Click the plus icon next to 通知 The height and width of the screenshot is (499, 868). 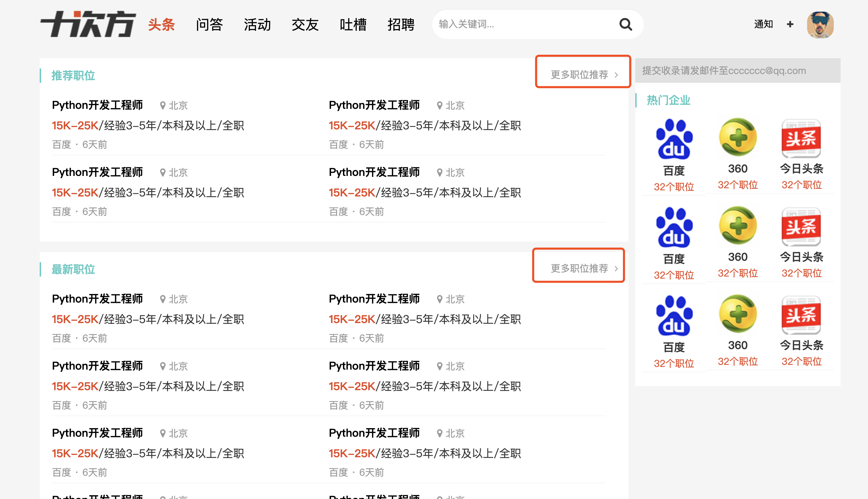[x=790, y=24]
